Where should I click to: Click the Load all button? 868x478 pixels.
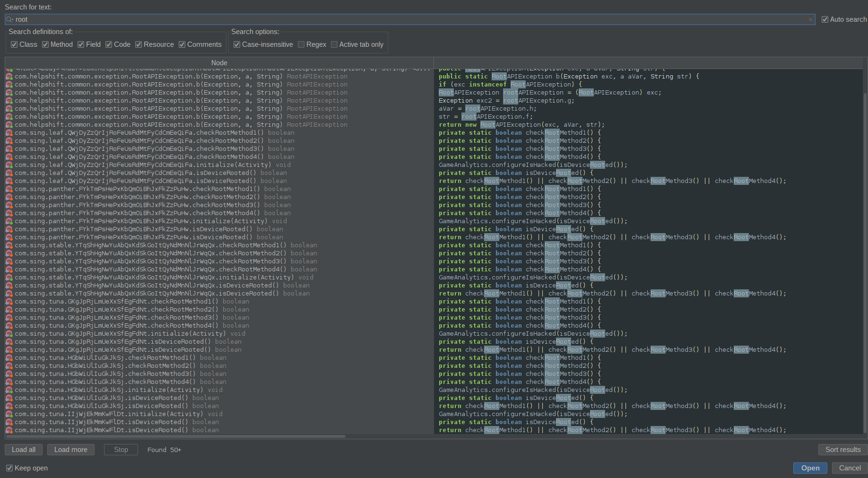(x=24, y=450)
